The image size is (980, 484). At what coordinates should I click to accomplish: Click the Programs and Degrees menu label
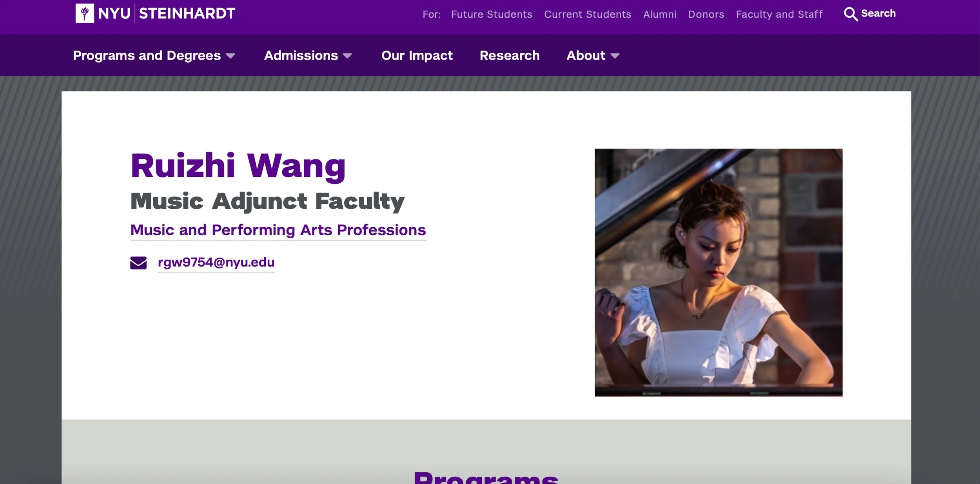pyautogui.click(x=147, y=56)
